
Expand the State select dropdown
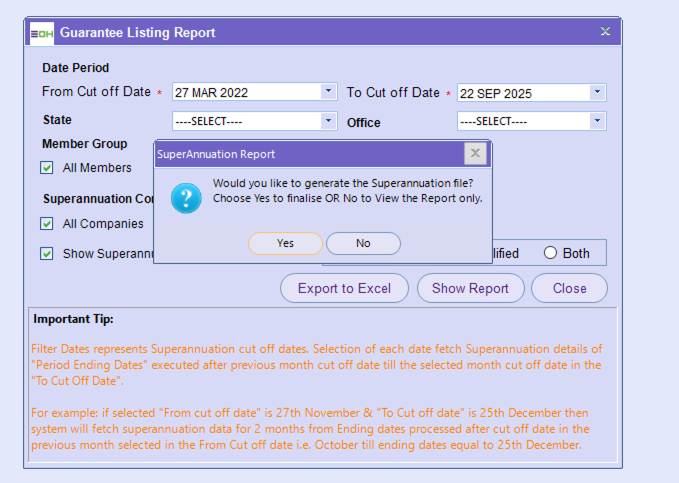tap(329, 121)
